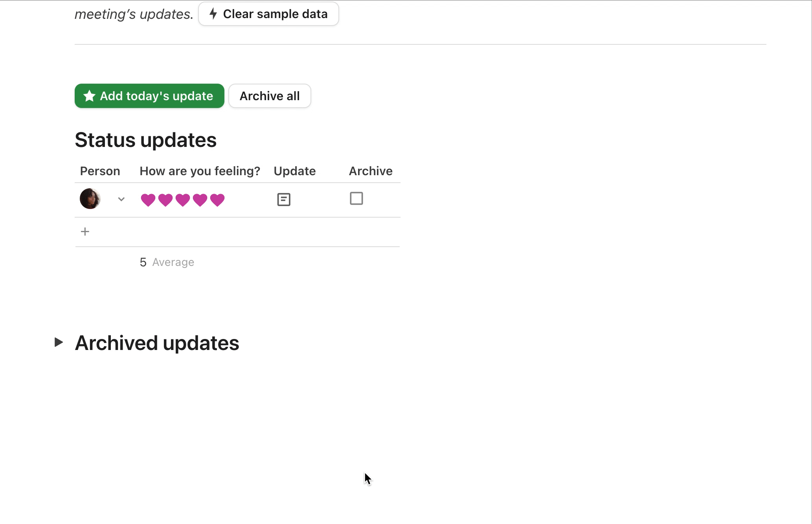Enable archive for the current status update
Viewport: 812px width, 524px height.
click(x=356, y=199)
